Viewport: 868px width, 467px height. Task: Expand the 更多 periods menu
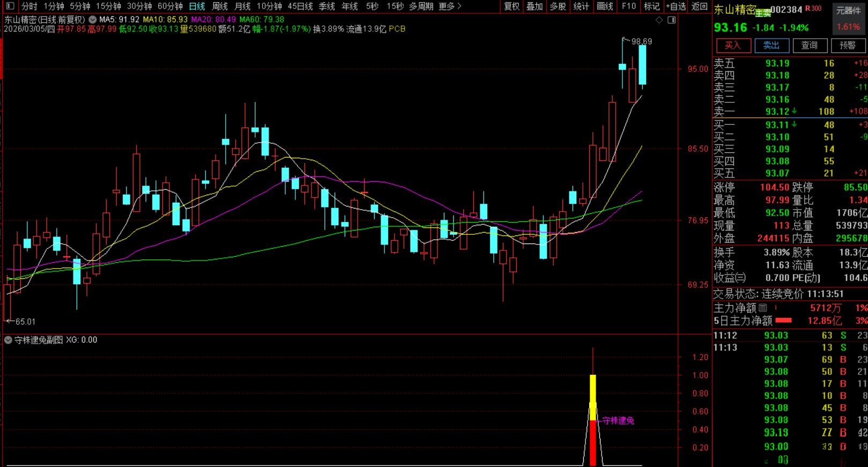tap(449, 6)
